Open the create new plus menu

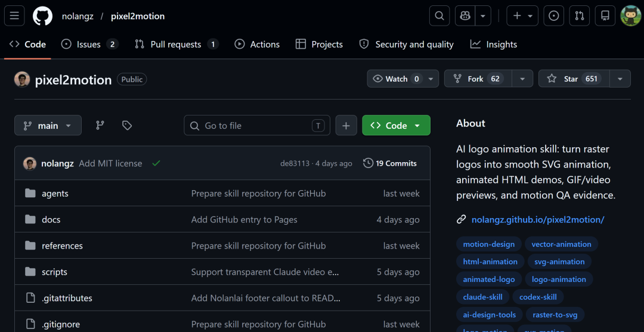tap(522, 16)
